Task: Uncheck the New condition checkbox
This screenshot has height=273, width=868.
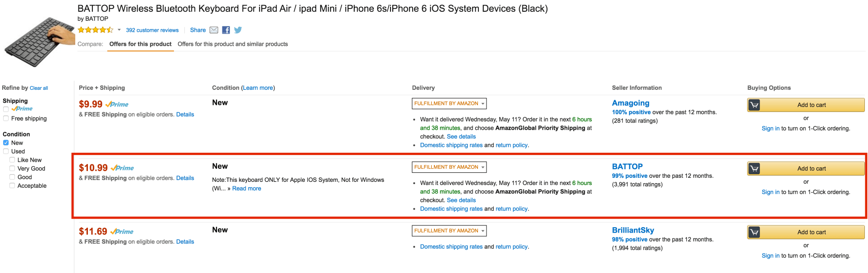Action: click(x=6, y=143)
